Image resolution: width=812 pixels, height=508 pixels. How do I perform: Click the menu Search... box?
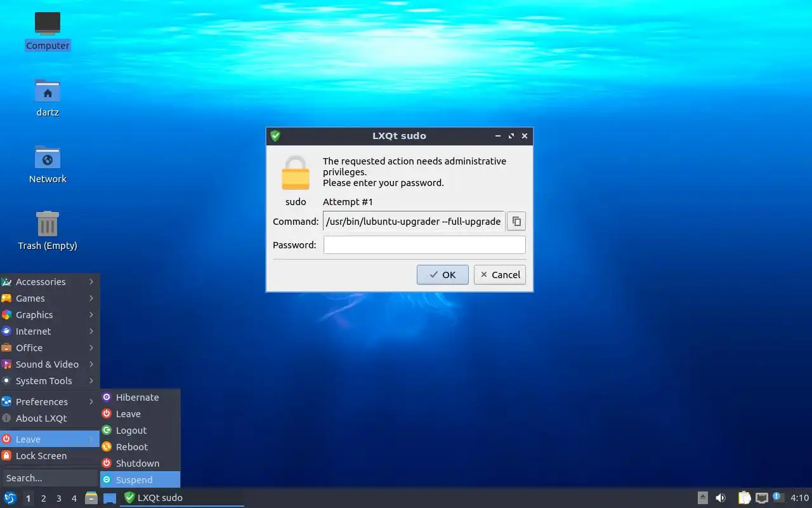click(49, 478)
